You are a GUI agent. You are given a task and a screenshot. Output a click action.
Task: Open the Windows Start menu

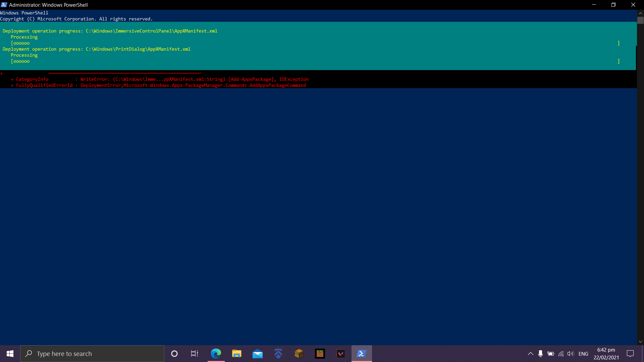pos(10,354)
